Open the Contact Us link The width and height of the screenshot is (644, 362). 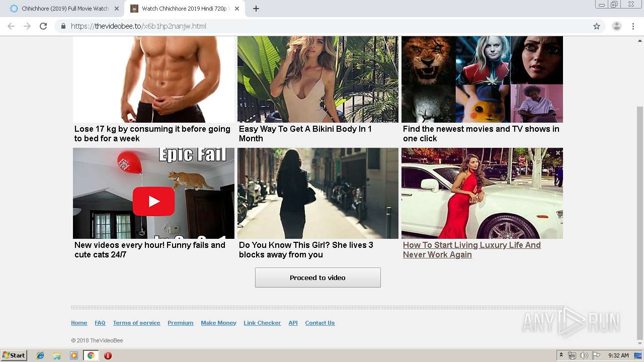click(319, 323)
